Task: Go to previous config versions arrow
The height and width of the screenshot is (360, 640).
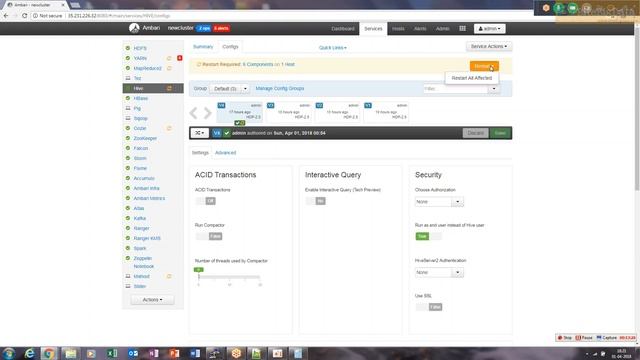Action: click(x=193, y=113)
